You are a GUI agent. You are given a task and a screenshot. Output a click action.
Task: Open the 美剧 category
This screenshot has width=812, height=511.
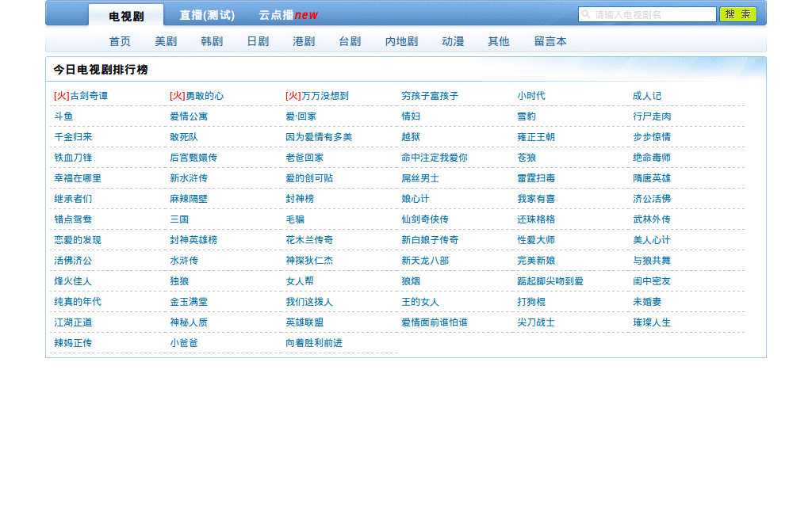coord(166,41)
